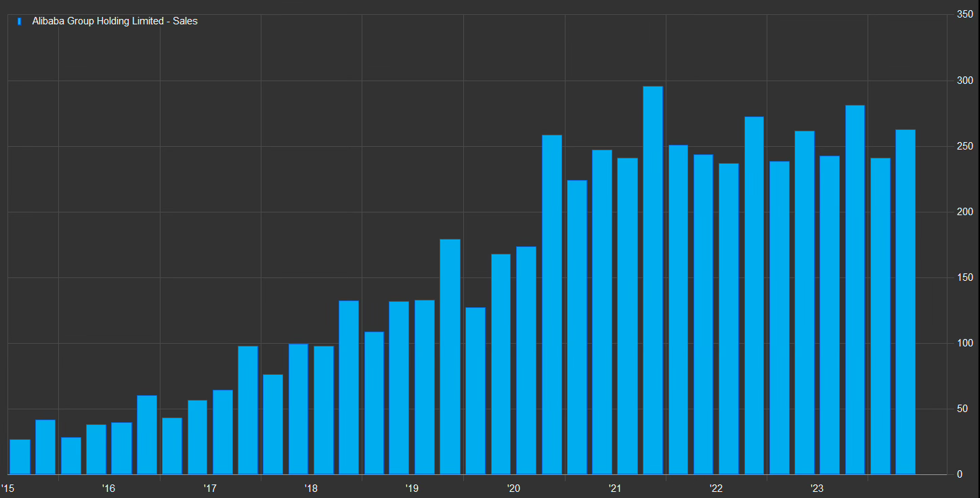Select the 2023 bar reaching about 280
This screenshot has height=498, width=980.
pyautogui.click(x=855, y=290)
